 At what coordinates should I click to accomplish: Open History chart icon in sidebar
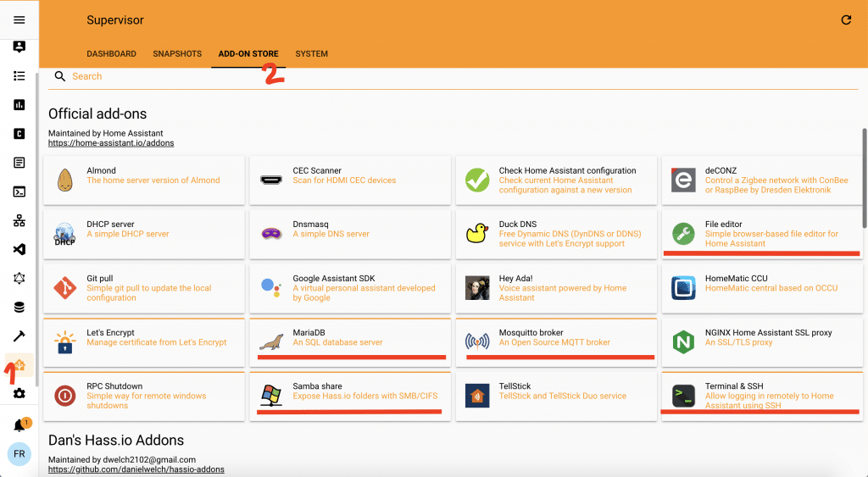(19, 104)
